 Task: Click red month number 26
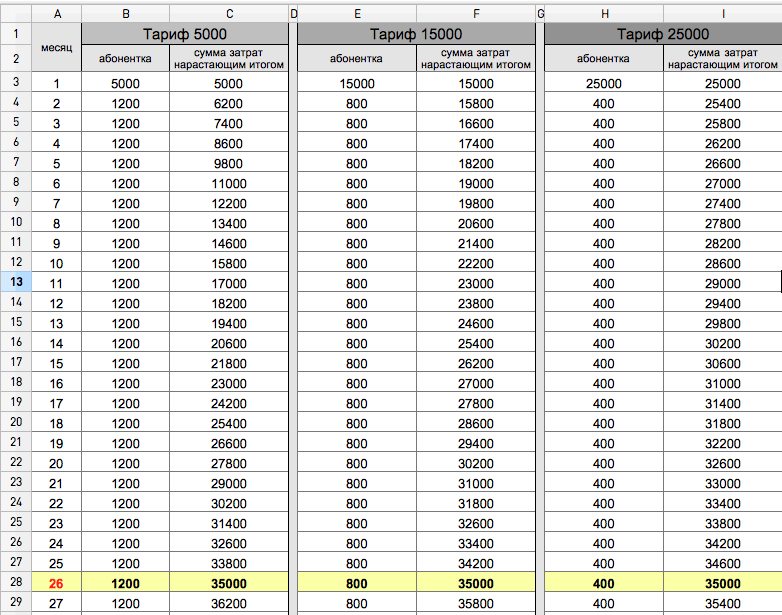pos(56,583)
